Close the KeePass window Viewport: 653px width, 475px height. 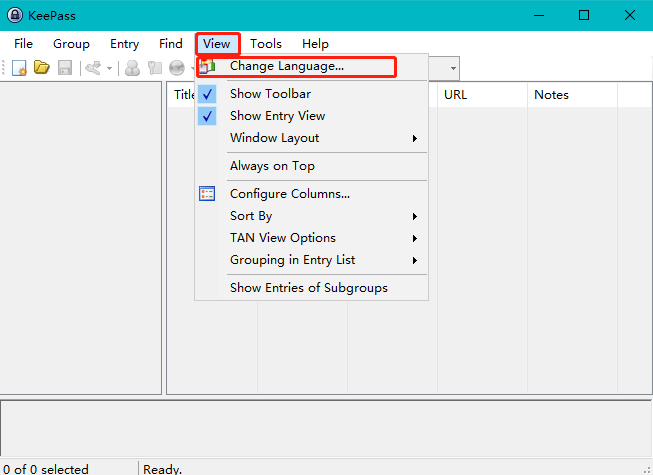pyautogui.click(x=630, y=15)
